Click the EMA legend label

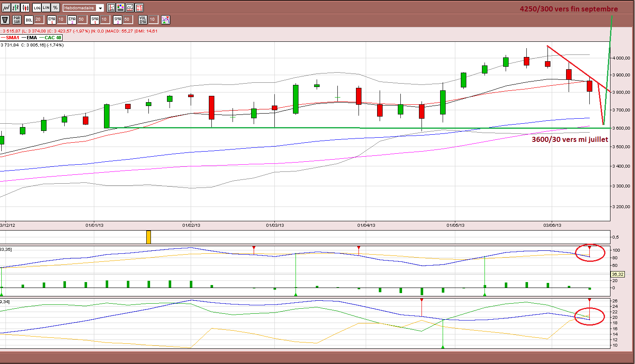32,38
